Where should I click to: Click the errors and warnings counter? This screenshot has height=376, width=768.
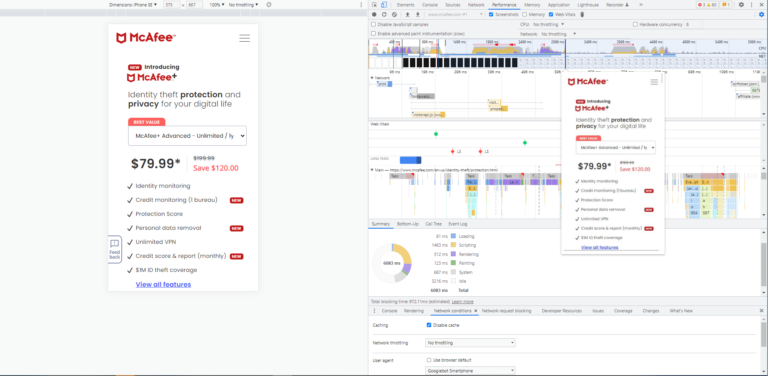(707, 4)
